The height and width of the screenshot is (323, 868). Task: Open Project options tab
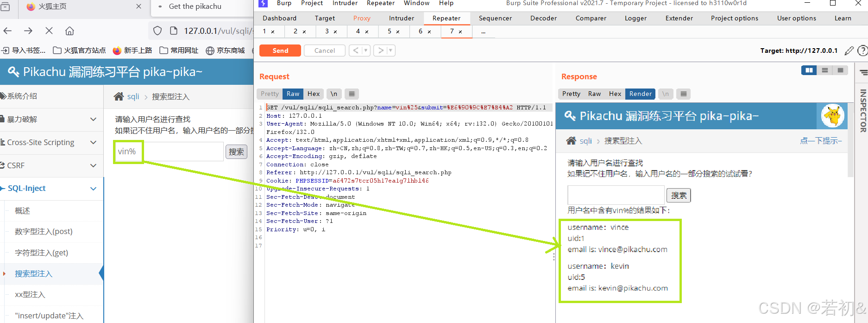click(x=735, y=18)
